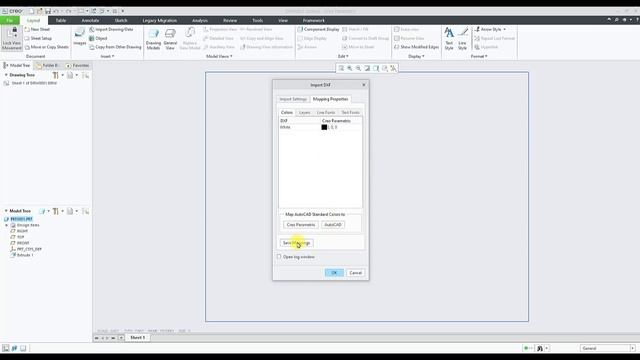Open Drawing Models tool
The height and width of the screenshot is (360, 640).
153,39
